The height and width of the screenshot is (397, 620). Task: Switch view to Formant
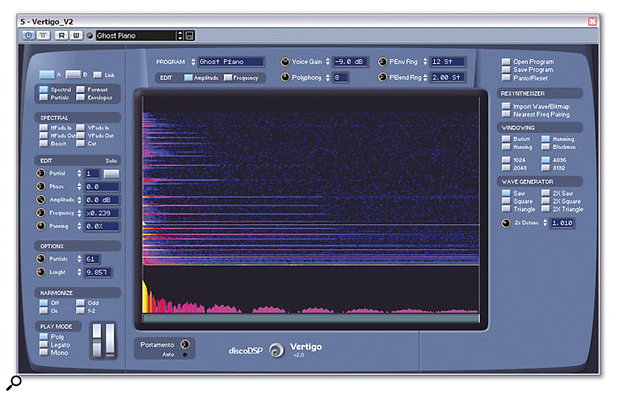pyautogui.click(x=80, y=90)
